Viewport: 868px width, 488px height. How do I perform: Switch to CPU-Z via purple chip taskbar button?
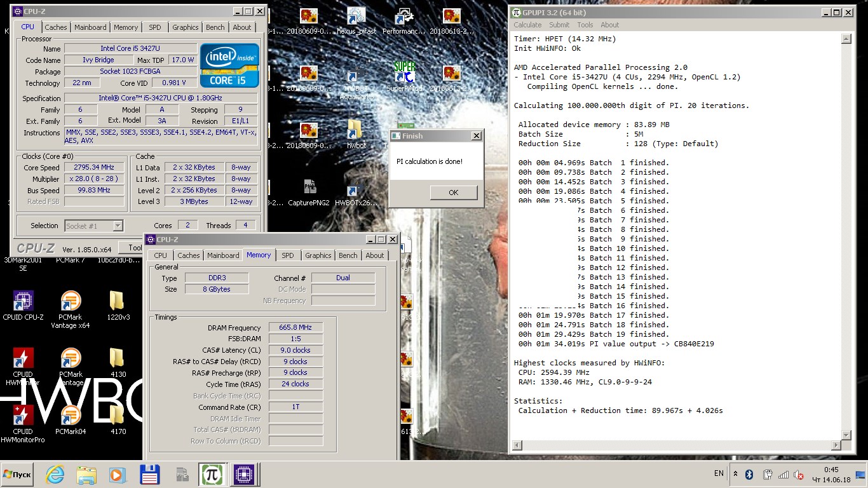243,475
